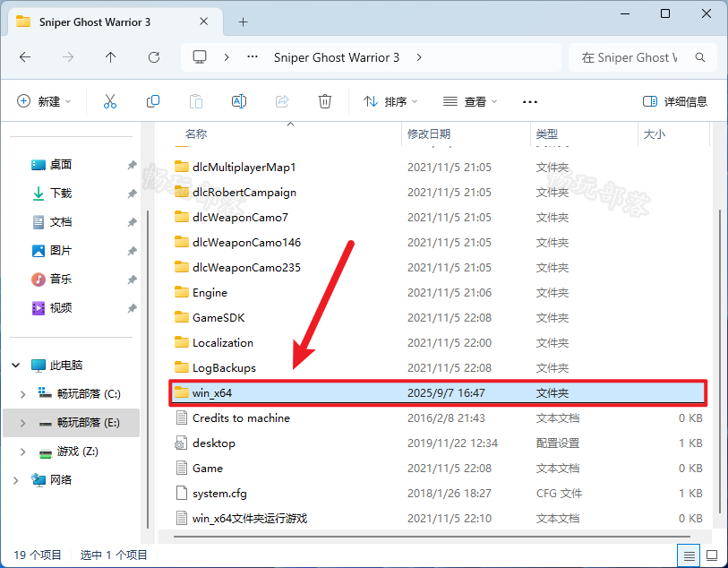Refresh the current folder view
Screen dimensions: 728x568
[x=154, y=57]
